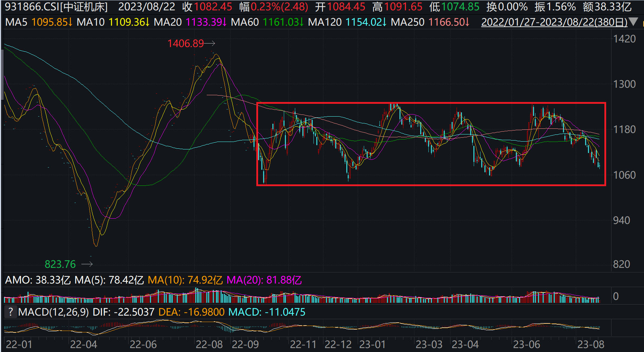Click the change value 幅0.23%(2.48)
This screenshot has height=352, width=644.
tap(274, 7)
